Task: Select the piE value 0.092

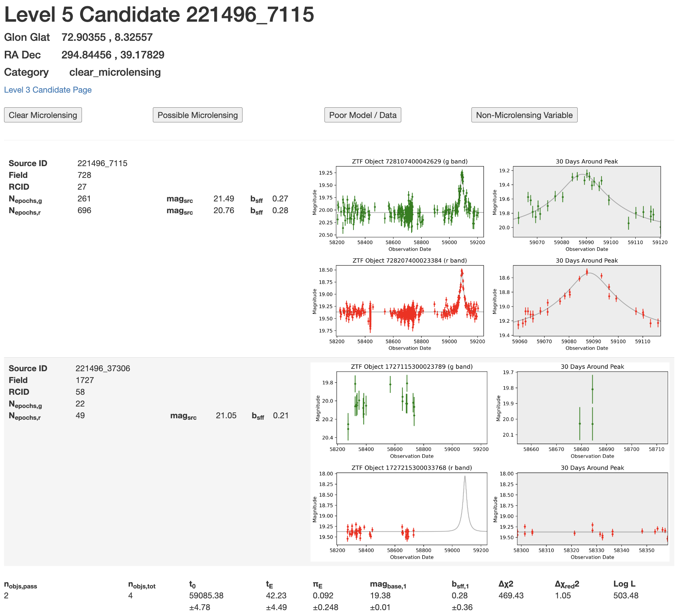Action: coord(323,595)
